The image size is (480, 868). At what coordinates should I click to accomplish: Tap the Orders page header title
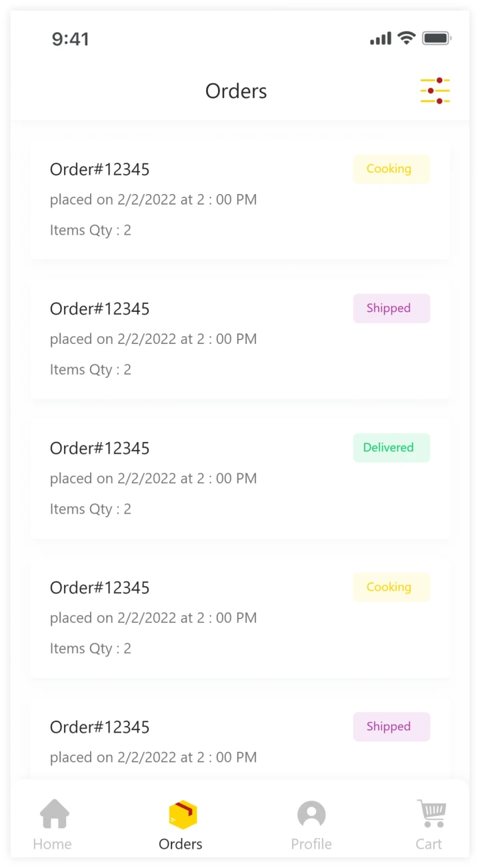(236, 91)
